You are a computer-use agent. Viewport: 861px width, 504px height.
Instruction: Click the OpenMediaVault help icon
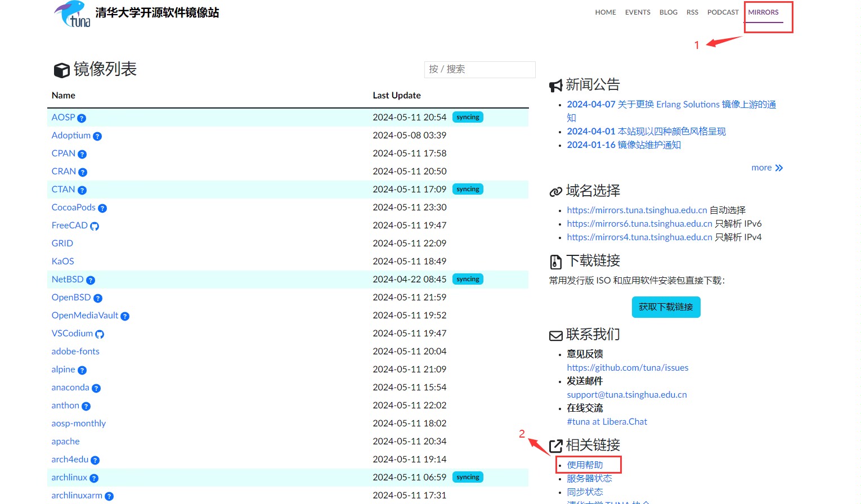tap(125, 316)
